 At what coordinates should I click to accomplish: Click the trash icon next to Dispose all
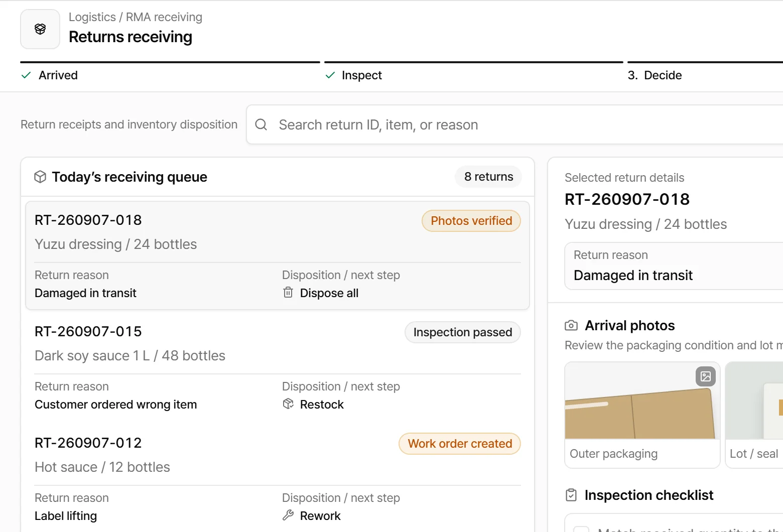288,292
